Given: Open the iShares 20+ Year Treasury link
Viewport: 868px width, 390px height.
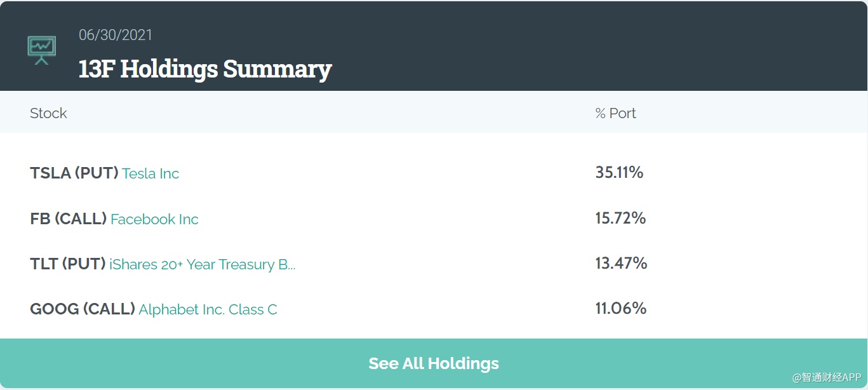Looking at the screenshot, I should pos(197,264).
